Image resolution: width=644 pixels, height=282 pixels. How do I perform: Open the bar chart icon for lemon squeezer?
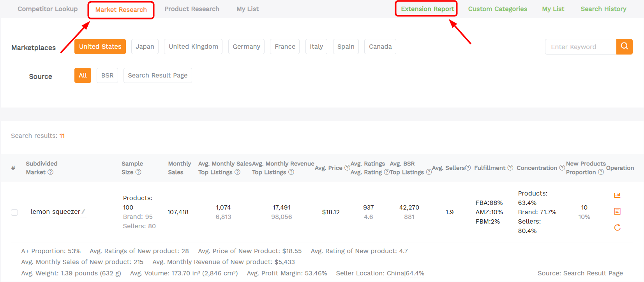[x=617, y=195]
